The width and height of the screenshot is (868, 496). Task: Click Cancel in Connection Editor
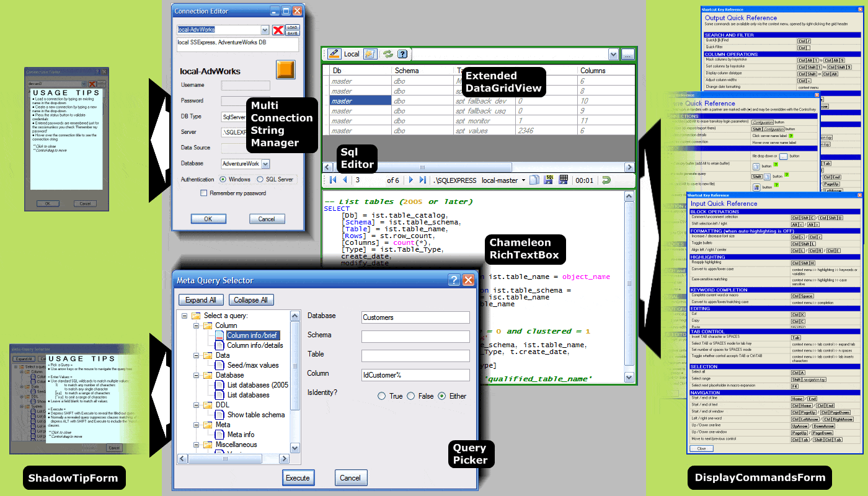267,219
